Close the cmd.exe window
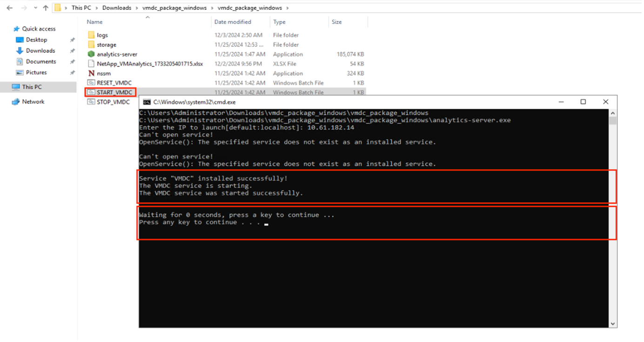The height and width of the screenshot is (342, 644). [x=605, y=102]
